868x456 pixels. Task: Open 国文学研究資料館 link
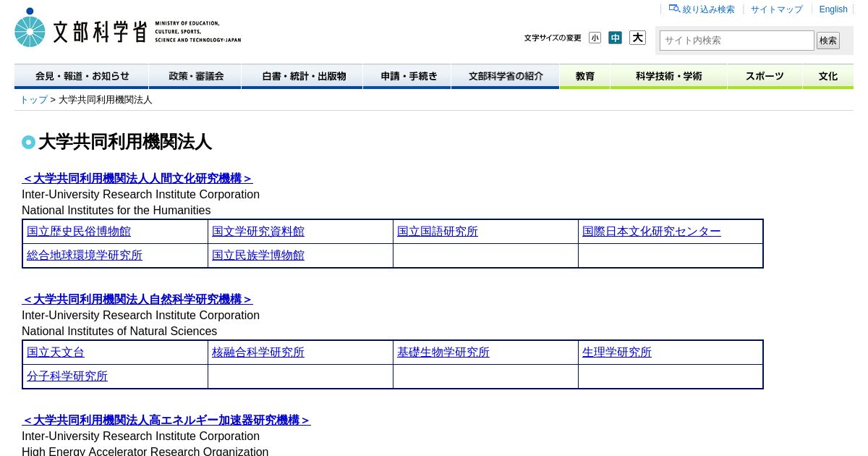point(258,232)
